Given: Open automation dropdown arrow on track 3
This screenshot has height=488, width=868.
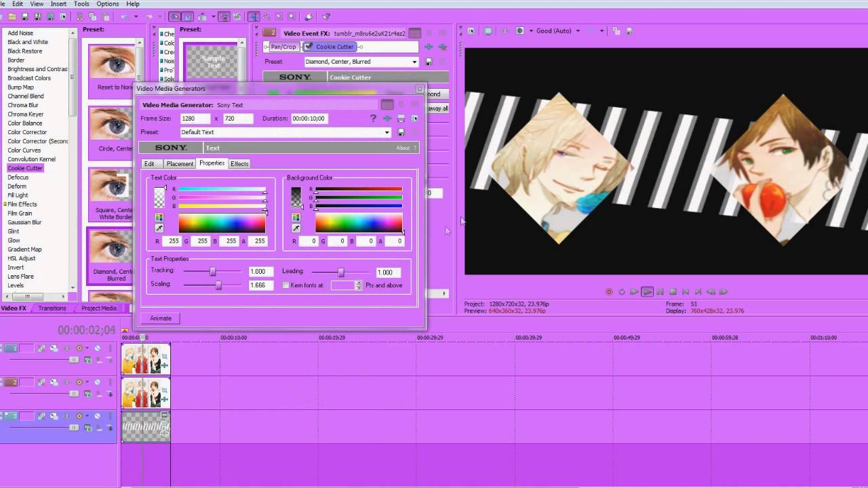Looking at the screenshot, I should point(87,416).
